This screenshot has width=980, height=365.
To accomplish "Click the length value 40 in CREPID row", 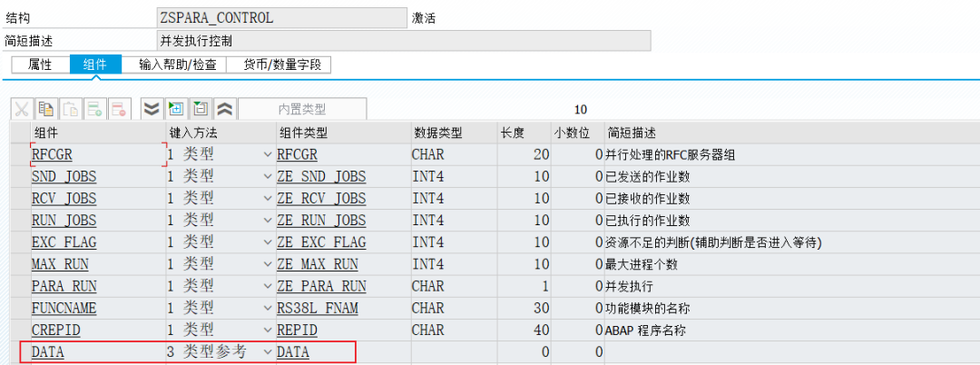I will pos(541,330).
